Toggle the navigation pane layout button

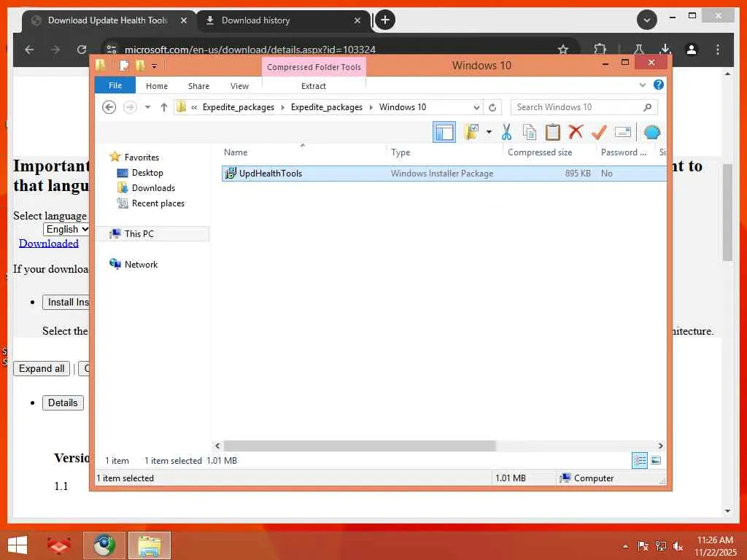[444, 133]
